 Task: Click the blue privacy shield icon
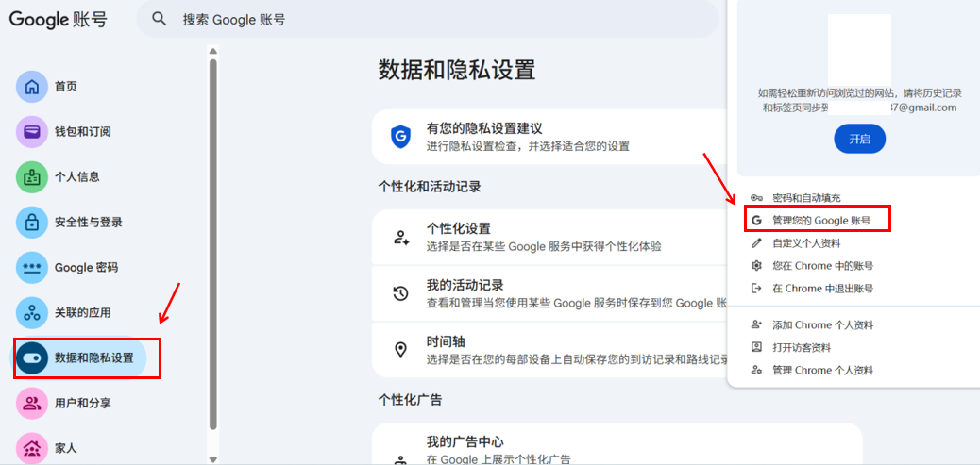(400, 137)
